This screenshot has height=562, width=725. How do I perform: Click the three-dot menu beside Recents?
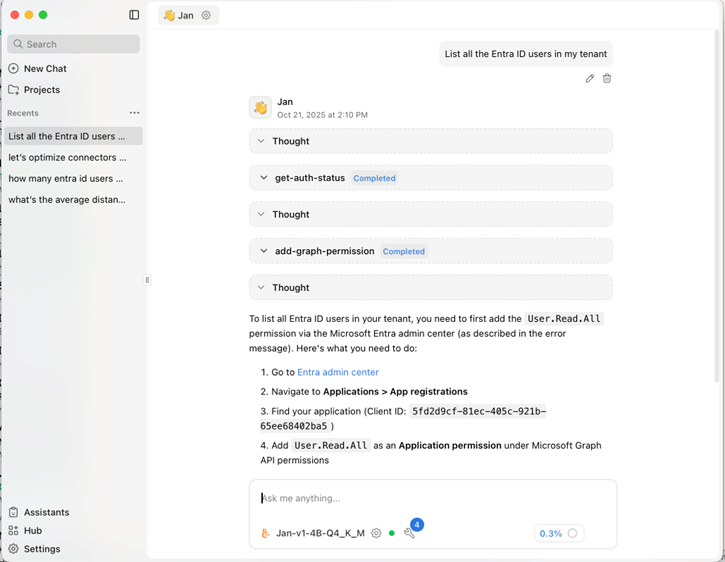[x=134, y=113]
